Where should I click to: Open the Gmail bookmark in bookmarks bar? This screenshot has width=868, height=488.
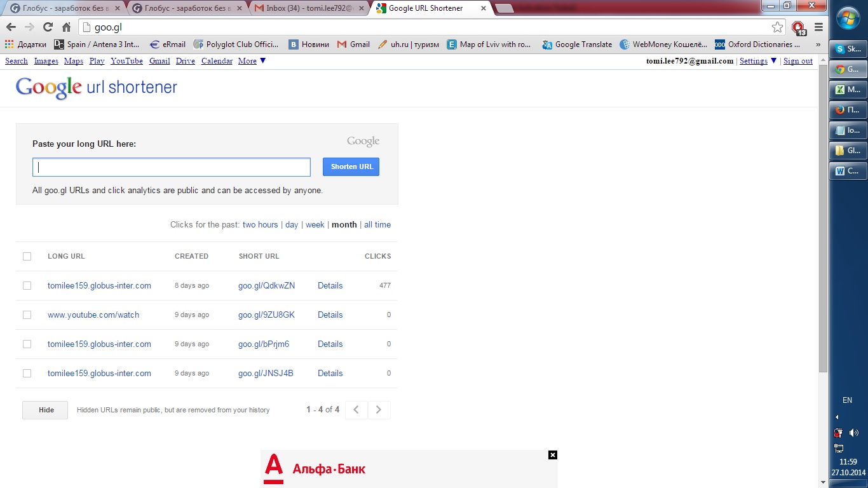(x=353, y=44)
